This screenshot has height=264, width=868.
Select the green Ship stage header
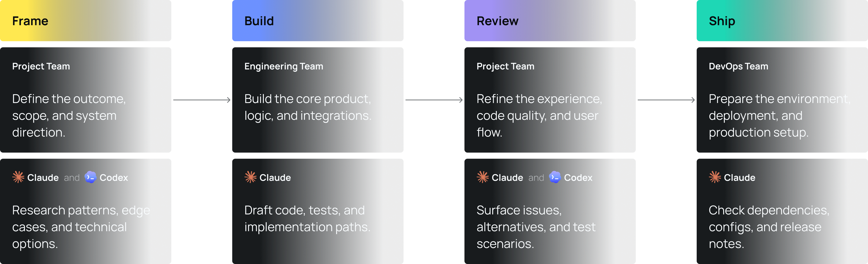point(782,21)
